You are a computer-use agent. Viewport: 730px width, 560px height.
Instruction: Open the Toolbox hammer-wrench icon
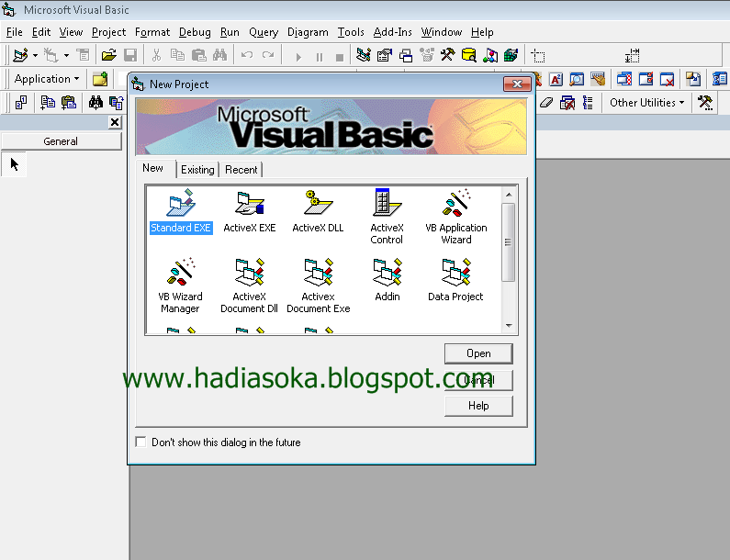447,55
